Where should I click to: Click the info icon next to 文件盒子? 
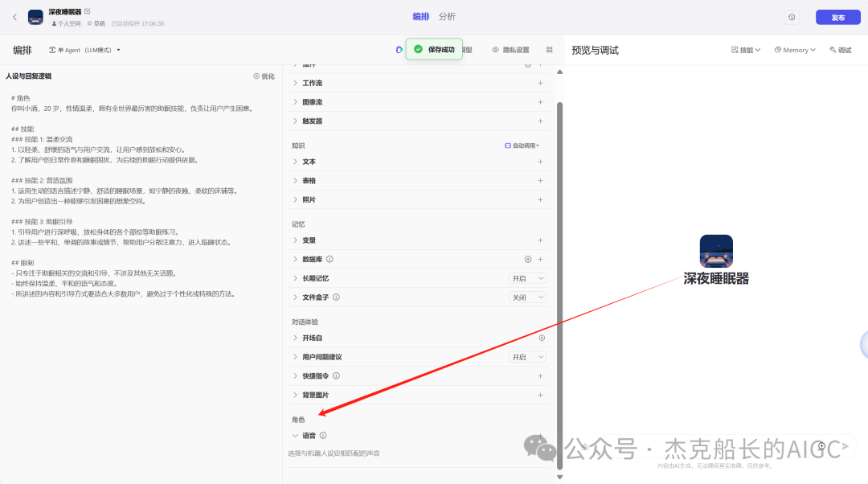tap(336, 297)
